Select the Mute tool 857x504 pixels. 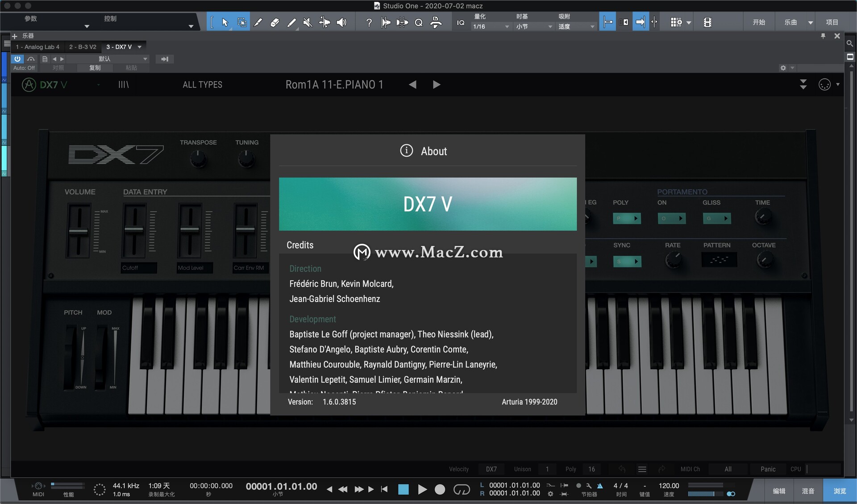pos(308,22)
